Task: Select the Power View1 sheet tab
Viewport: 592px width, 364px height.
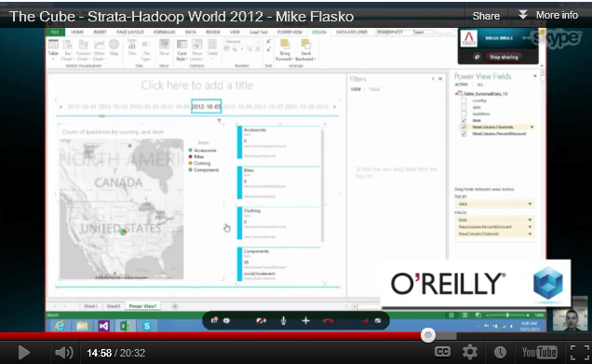Action: [x=142, y=306]
